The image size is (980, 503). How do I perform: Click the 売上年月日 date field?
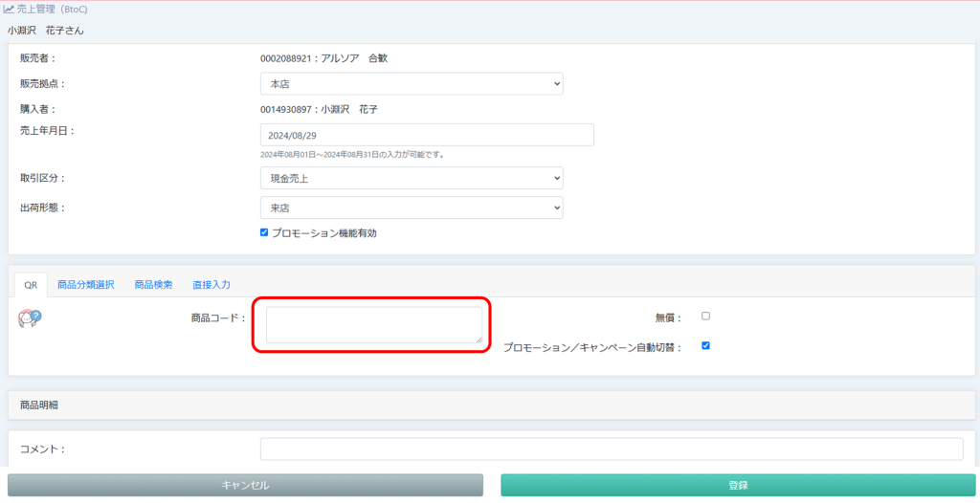427,135
